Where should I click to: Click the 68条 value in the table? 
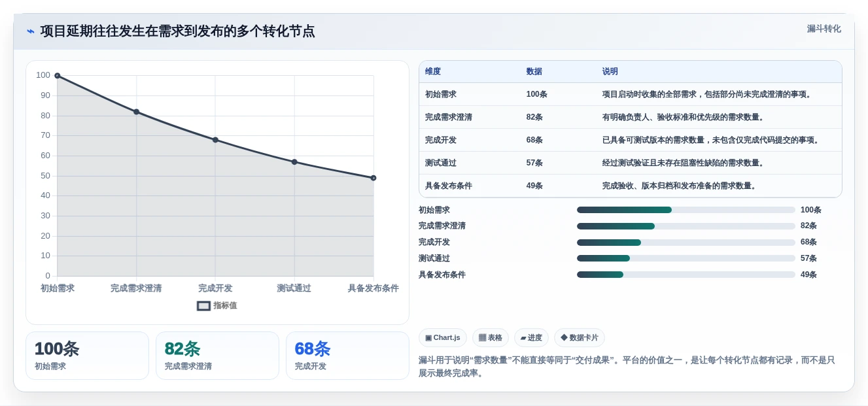click(x=534, y=140)
